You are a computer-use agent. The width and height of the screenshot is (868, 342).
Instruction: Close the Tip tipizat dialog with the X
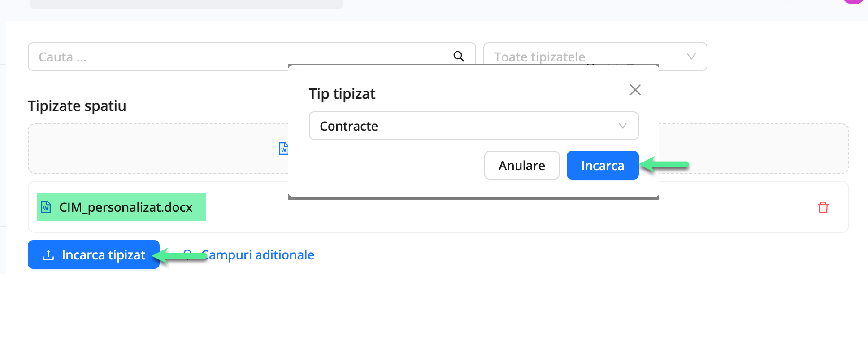point(635,90)
